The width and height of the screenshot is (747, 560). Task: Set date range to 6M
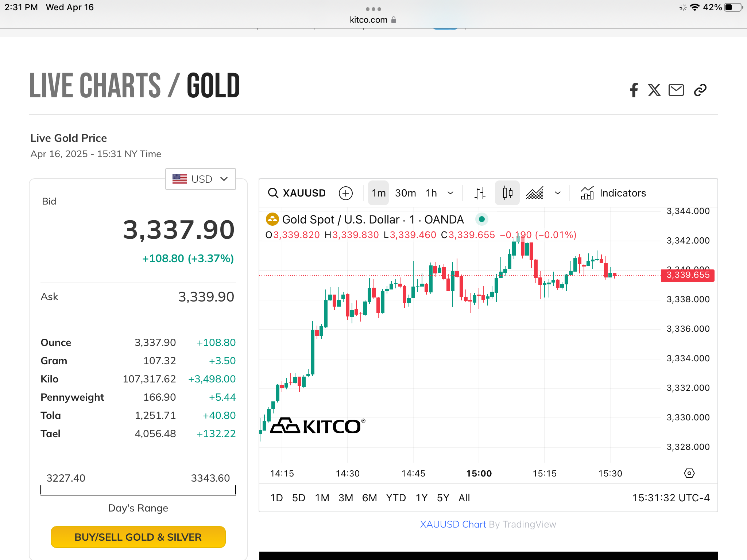(x=369, y=498)
